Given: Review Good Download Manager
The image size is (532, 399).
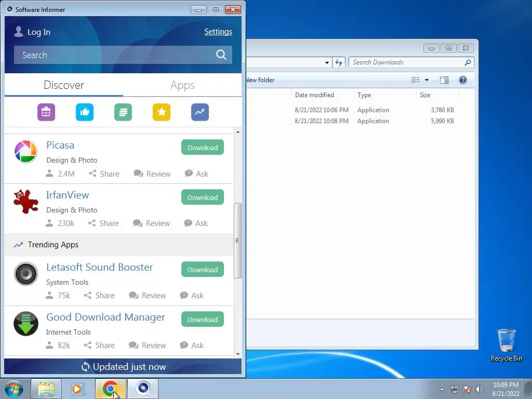Looking at the screenshot, I should click(x=147, y=345).
